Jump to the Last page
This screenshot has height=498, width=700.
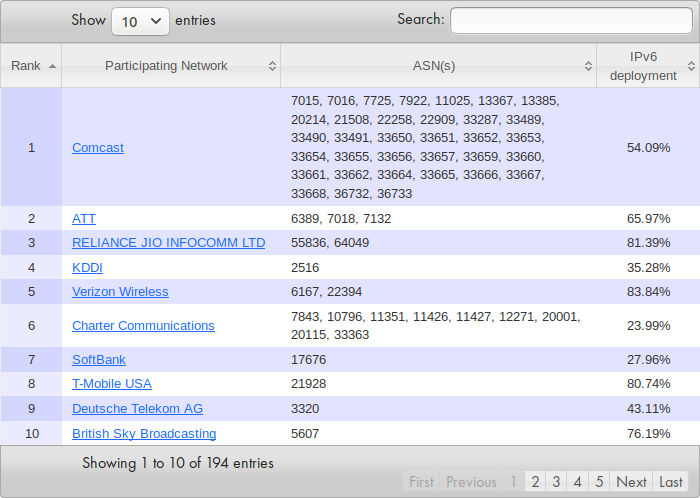point(671,482)
